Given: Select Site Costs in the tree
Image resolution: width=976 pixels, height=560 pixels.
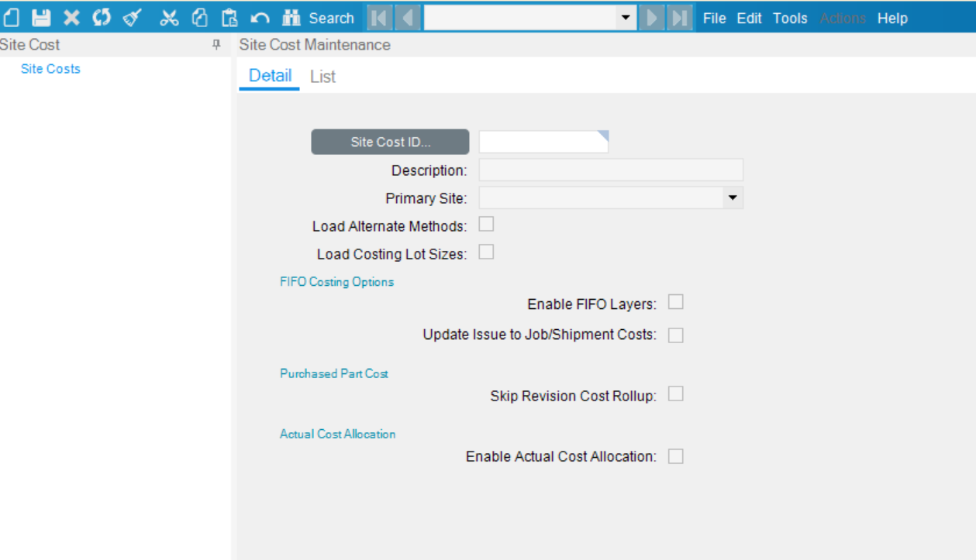Looking at the screenshot, I should pyautogui.click(x=50, y=69).
